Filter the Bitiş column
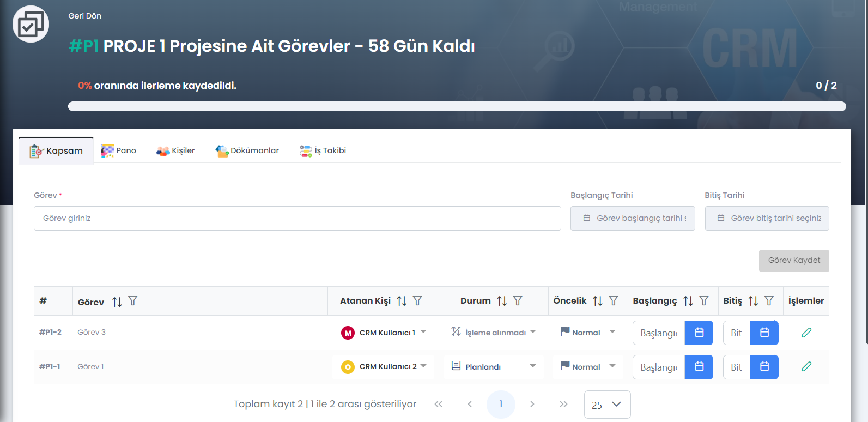 [x=769, y=300]
